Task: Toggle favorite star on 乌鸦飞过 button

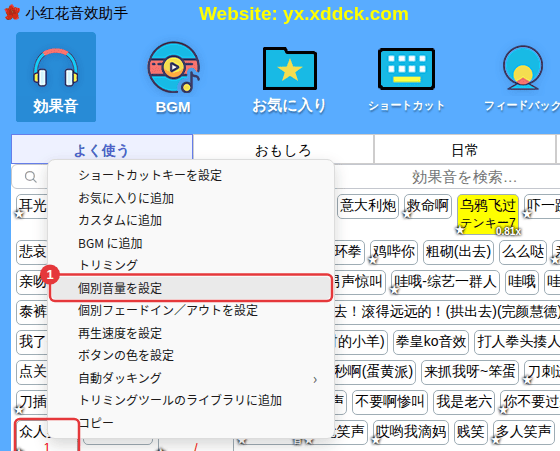Action: (460, 230)
